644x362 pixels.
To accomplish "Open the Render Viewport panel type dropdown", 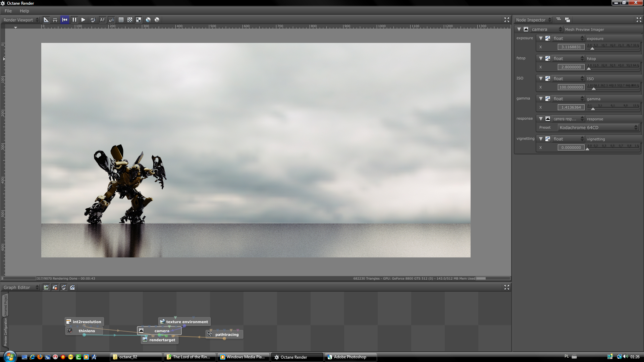I will pos(21,20).
